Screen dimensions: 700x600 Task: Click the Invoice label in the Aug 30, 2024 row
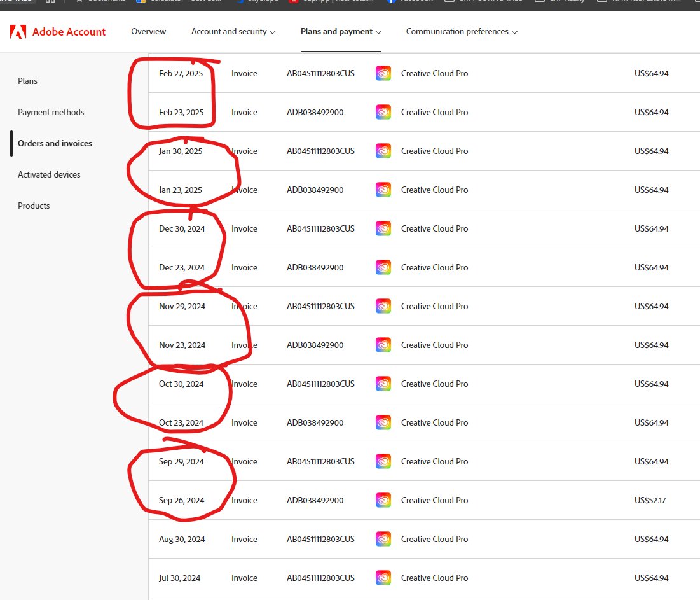click(x=244, y=540)
